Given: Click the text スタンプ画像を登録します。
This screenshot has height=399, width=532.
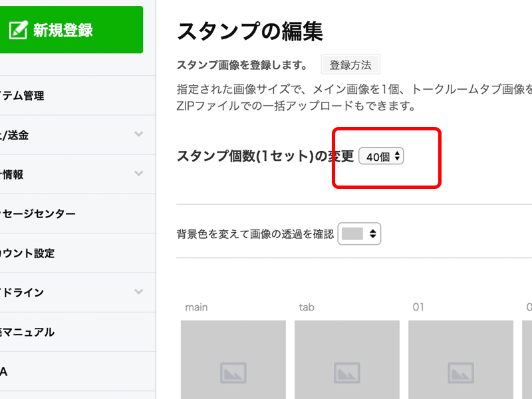Looking at the screenshot, I should [242, 65].
